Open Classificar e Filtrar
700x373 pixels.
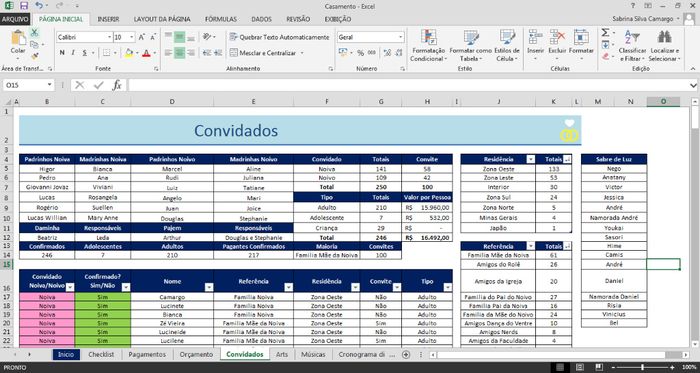[x=632, y=46]
